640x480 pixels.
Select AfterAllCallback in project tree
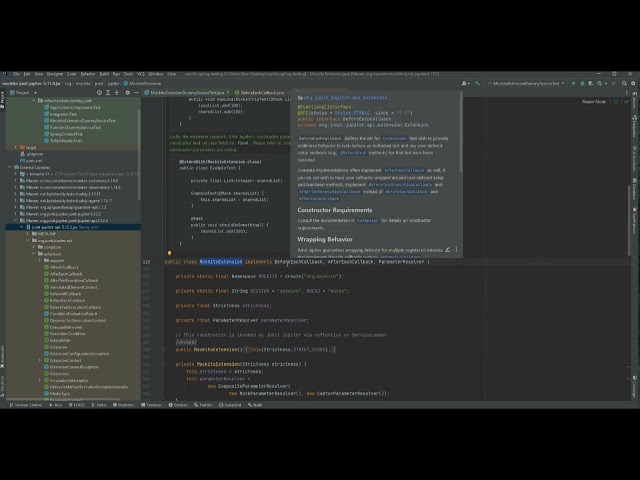(64, 267)
